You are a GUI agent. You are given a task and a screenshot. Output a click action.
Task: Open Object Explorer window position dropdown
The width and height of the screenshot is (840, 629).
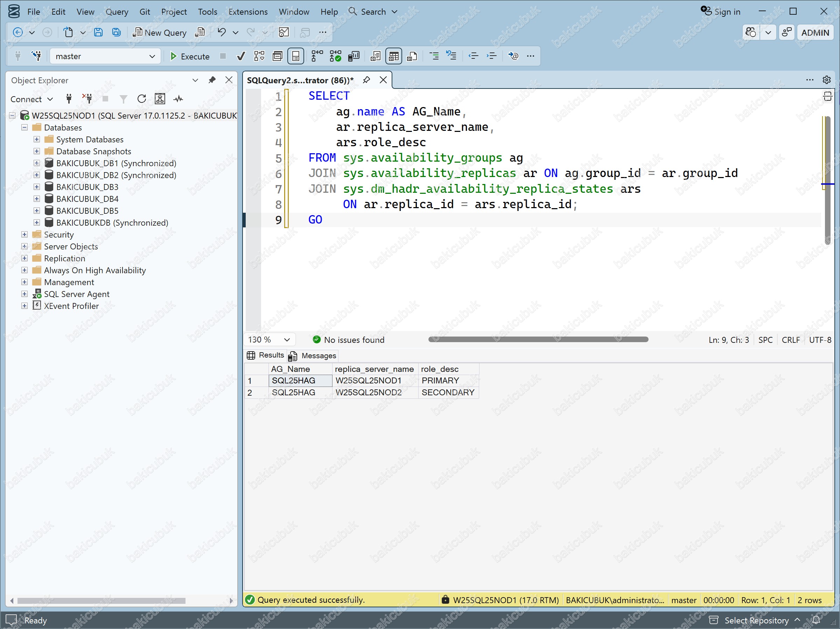(195, 80)
